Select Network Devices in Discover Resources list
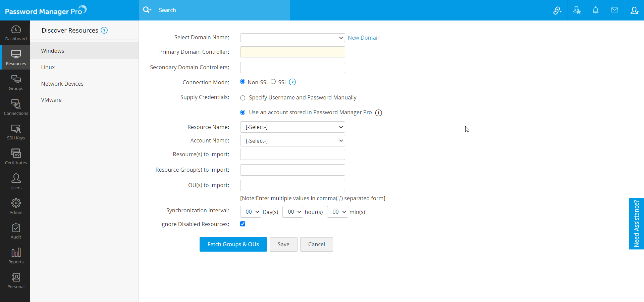 click(84, 84)
